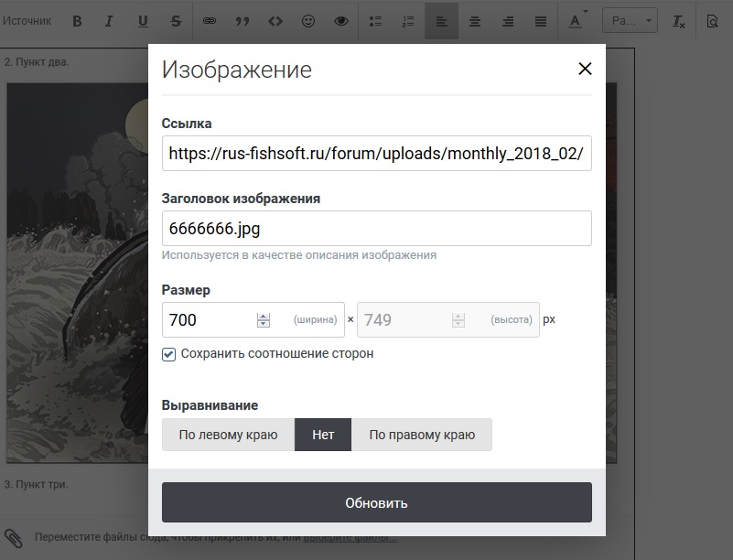
Task: Click the underline formatting icon
Action: [143, 20]
